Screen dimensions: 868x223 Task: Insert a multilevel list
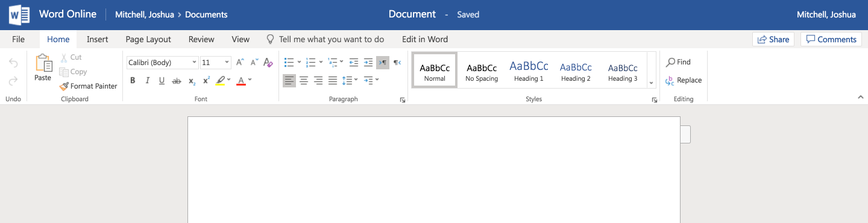pyautogui.click(x=332, y=62)
